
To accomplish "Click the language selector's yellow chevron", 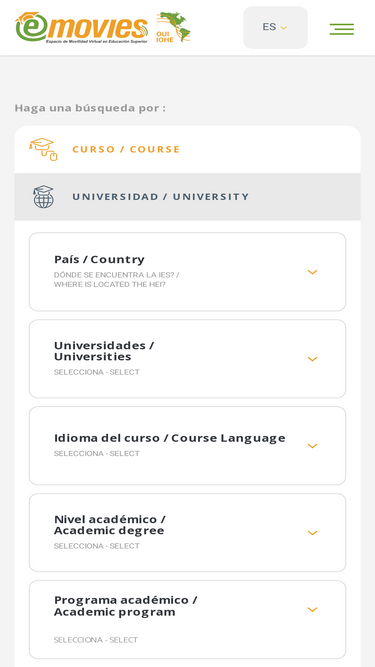I will click(x=284, y=28).
